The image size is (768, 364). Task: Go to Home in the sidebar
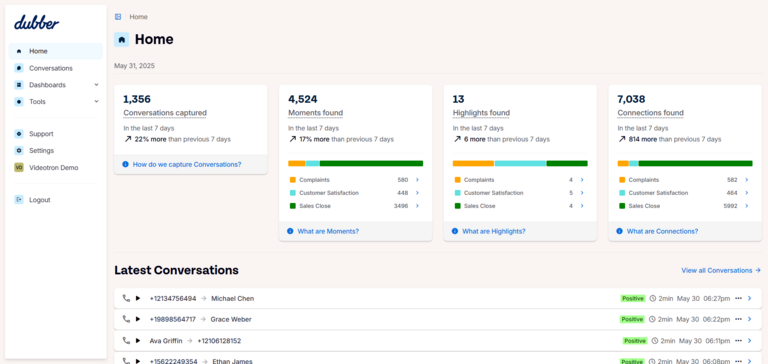pos(56,51)
